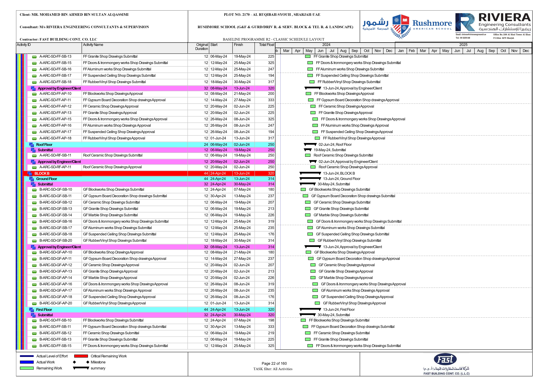Click total float value 333 for A-ARC-SD-FF-AP-11
The width and height of the screenshot is (554, 392).
point(271,100)
